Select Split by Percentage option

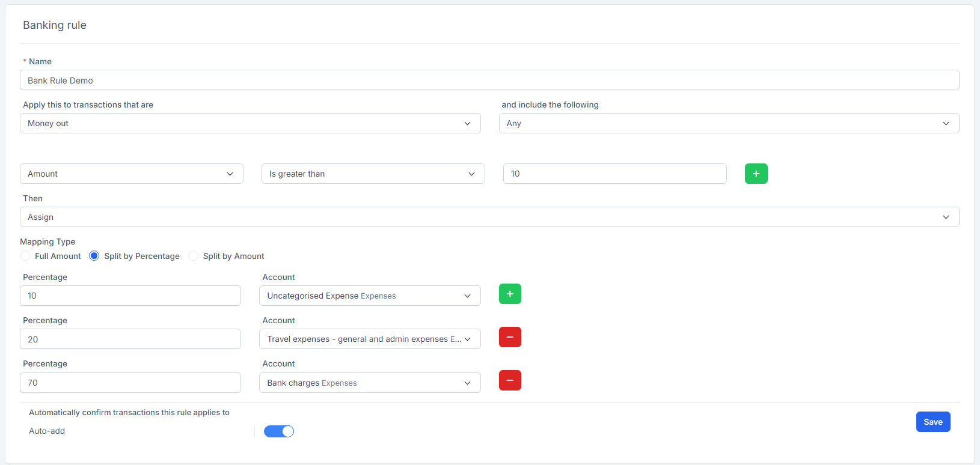(94, 256)
